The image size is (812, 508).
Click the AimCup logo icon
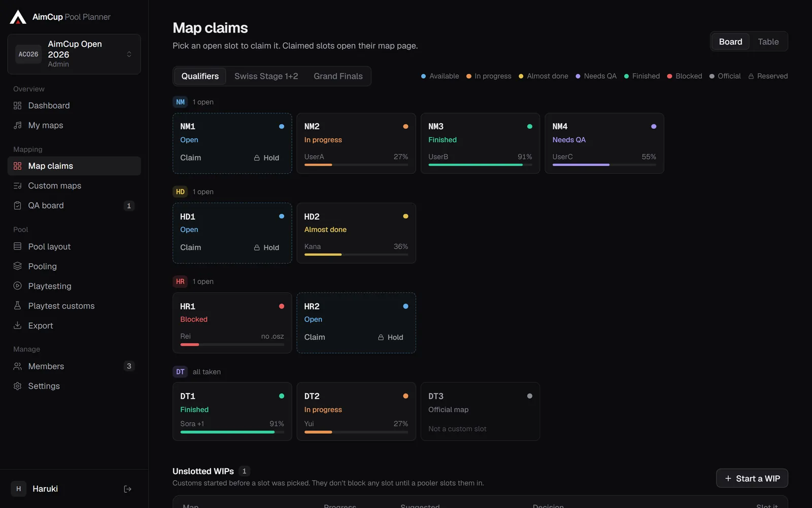tap(18, 17)
